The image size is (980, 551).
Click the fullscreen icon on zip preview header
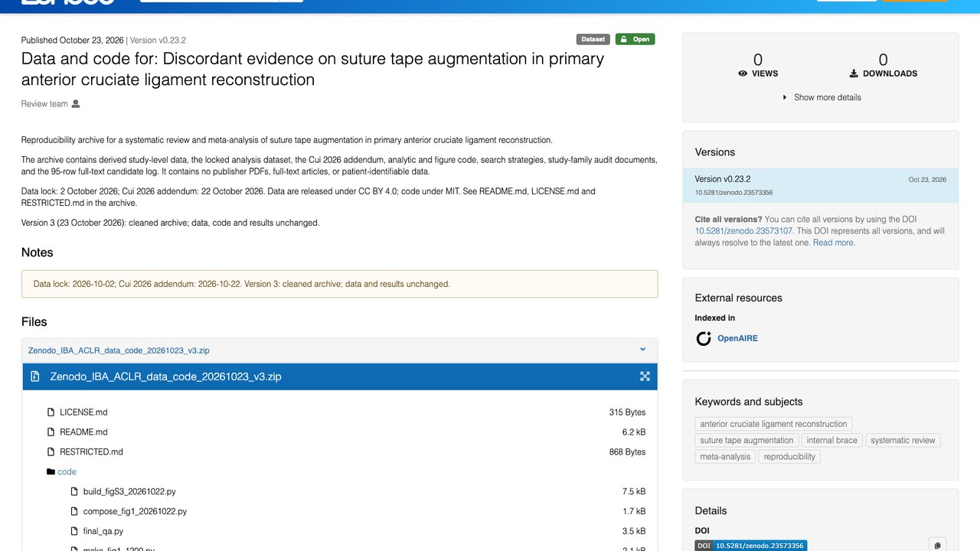click(x=645, y=377)
